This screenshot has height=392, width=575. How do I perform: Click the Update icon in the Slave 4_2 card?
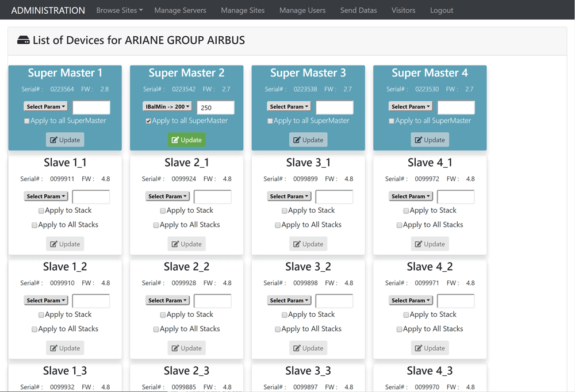click(x=418, y=348)
